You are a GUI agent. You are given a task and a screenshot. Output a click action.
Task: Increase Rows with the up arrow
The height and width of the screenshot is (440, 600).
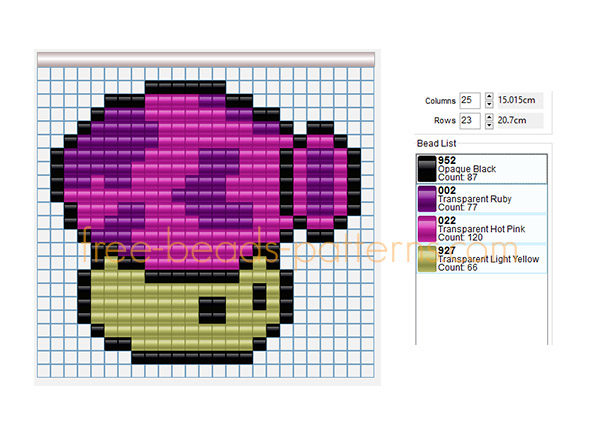pyautogui.click(x=489, y=116)
